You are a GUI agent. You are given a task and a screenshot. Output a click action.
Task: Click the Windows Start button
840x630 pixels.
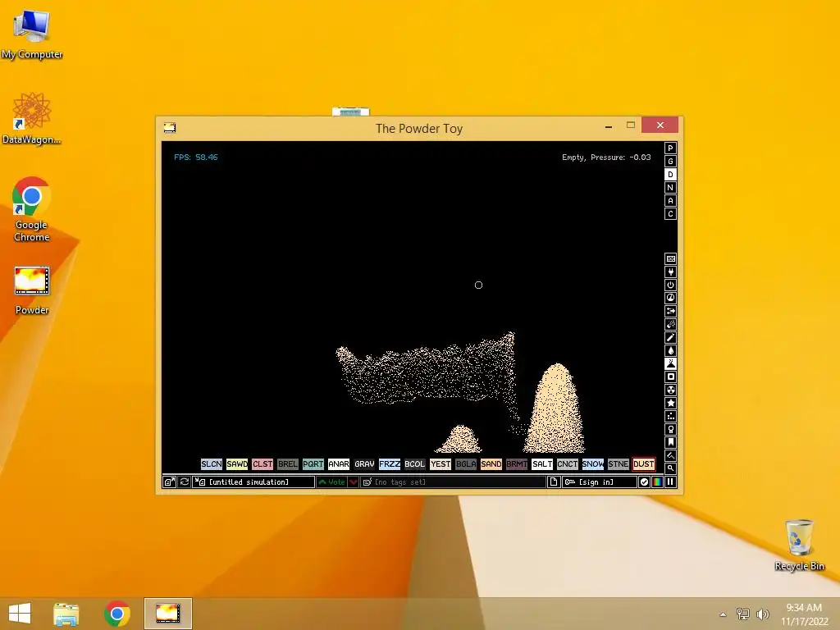20,614
